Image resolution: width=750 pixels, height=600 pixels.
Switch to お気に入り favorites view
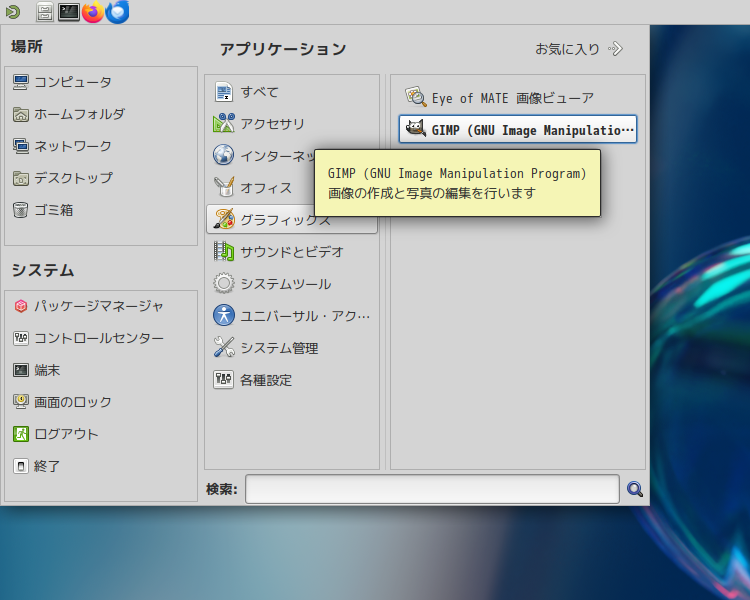pyautogui.click(x=578, y=49)
